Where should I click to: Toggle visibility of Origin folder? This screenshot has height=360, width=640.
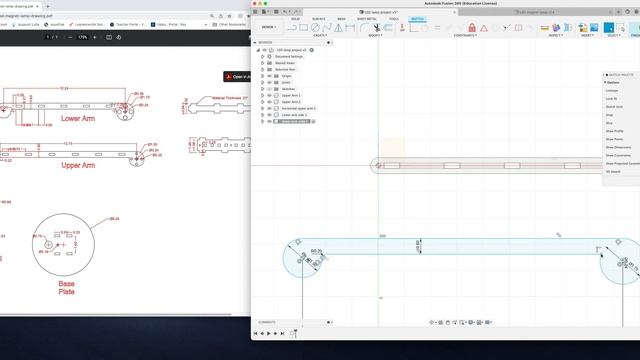[x=269, y=76]
